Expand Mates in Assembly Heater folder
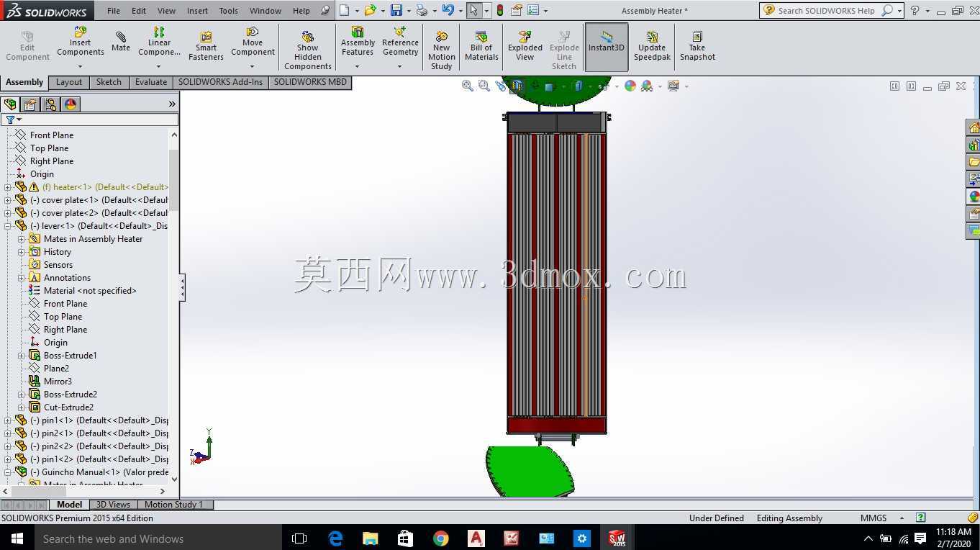This screenshot has width=980, height=550. point(22,239)
